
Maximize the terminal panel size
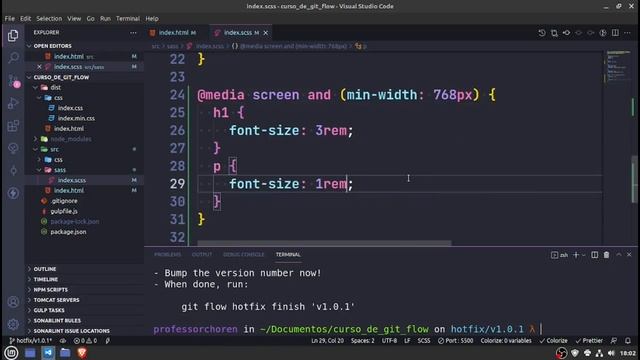coord(619,255)
